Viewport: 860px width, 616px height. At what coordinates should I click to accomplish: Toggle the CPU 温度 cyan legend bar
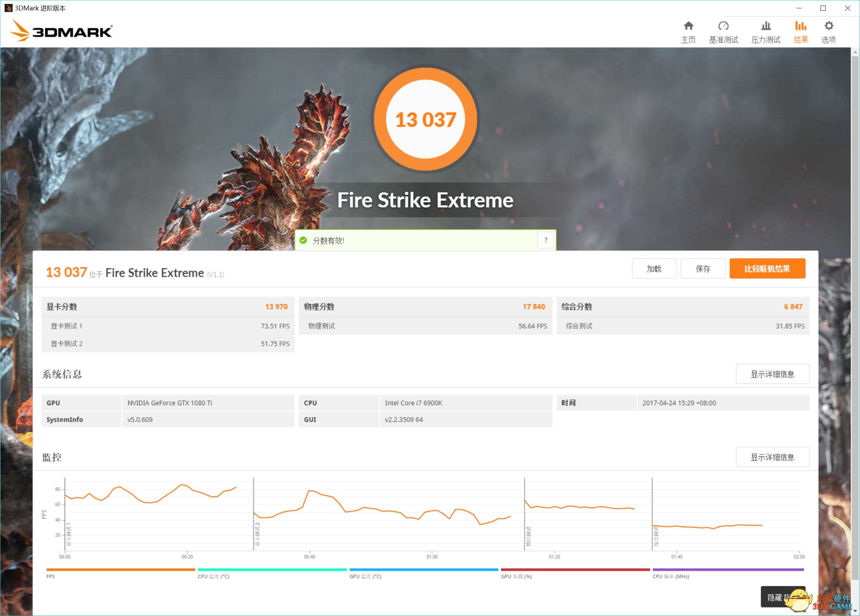coord(272,569)
